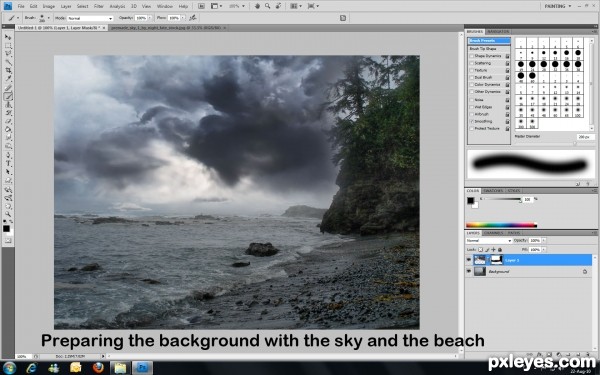Open the Arrange Documents dropdown
Viewport: 600px width, 375px height.
click(296, 6)
